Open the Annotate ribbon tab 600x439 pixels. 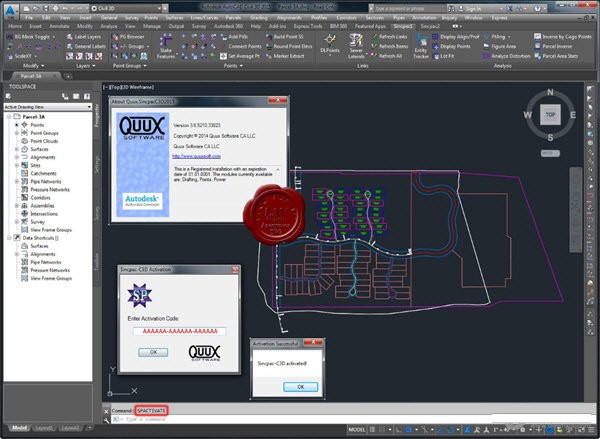click(59, 26)
